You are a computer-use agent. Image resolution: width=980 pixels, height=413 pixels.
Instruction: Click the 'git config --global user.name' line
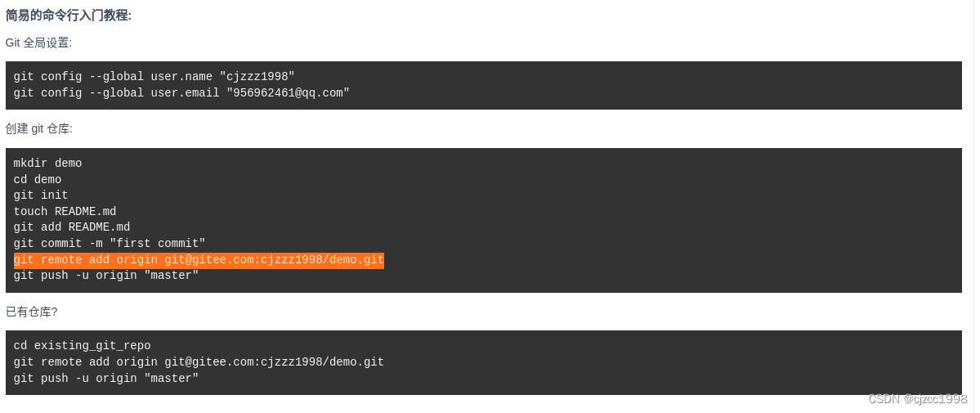(154, 77)
